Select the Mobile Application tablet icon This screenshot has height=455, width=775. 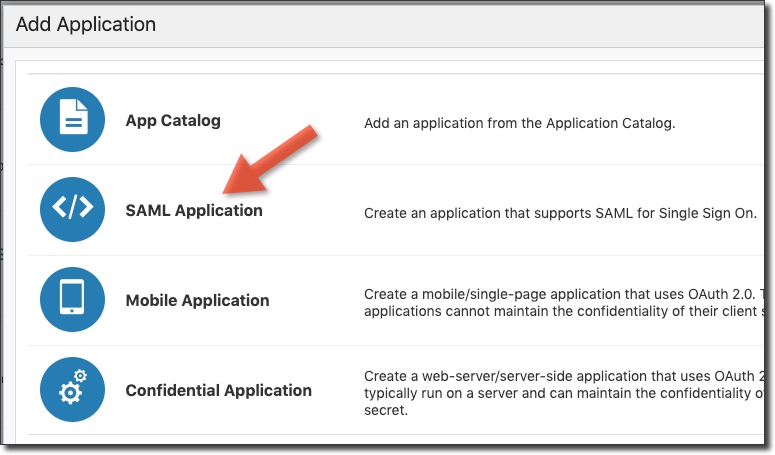point(72,300)
